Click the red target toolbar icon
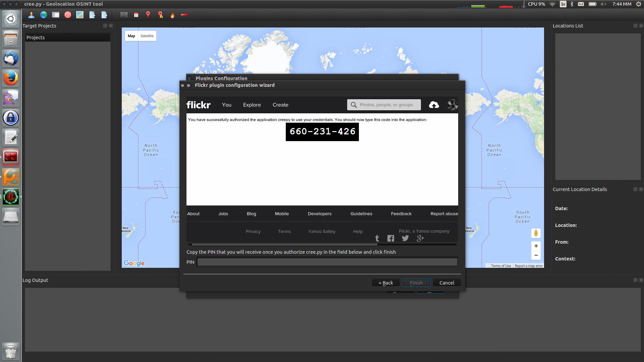The width and height of the screenshot is (644, 362). [68, 15]
